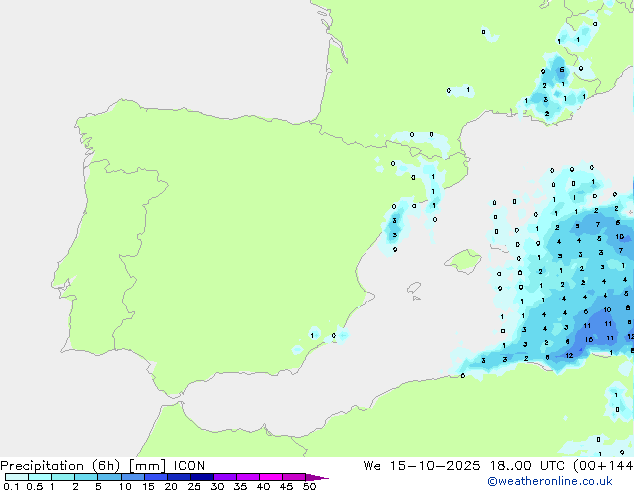This screenshot has width=634, height=490.
Task: Click the '40' legend scale label
Action: 263,486
